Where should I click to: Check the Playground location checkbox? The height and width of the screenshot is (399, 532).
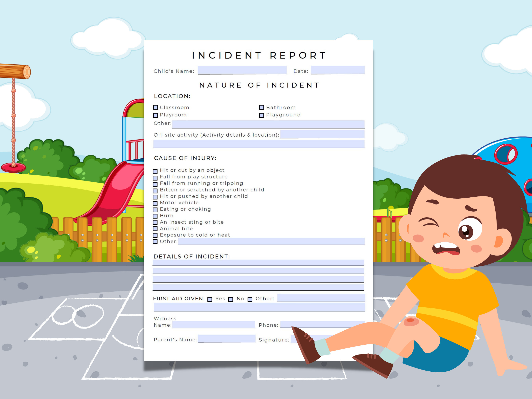pos(261,115)
